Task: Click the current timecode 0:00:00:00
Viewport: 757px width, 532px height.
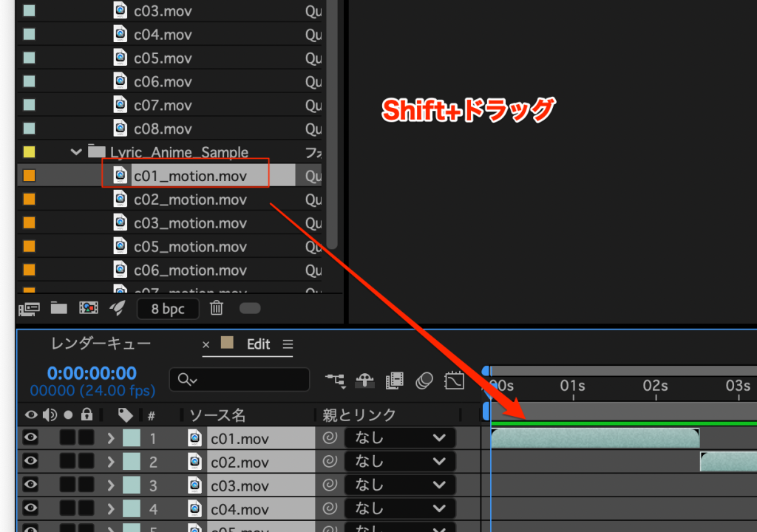Action: click(92, 373)
